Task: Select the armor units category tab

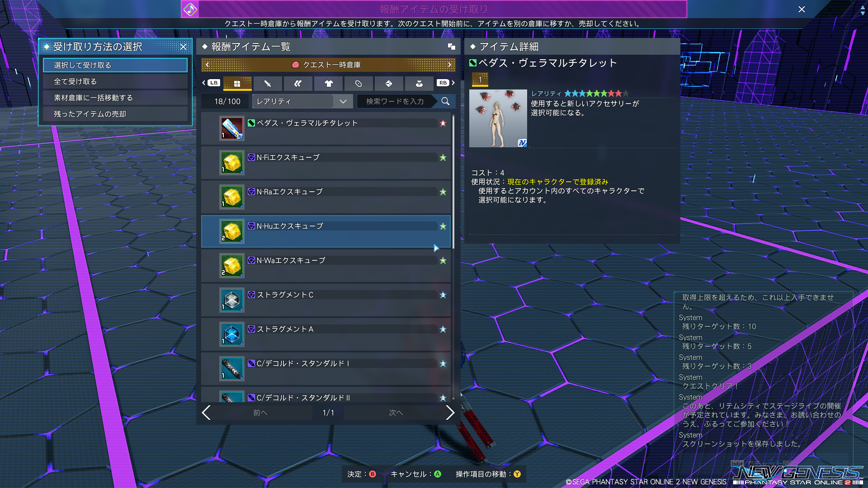Action: click(x=297, y=84)
